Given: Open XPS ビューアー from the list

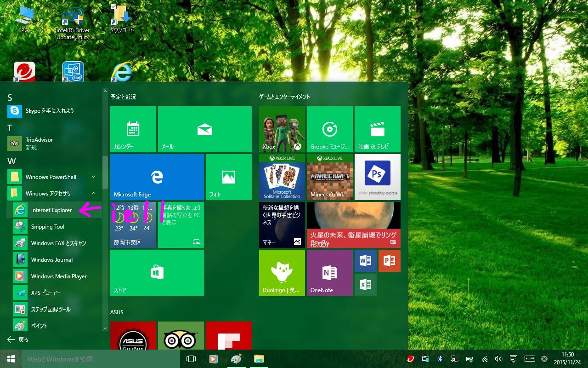Looking at the screenshot, I should point(54,293).
